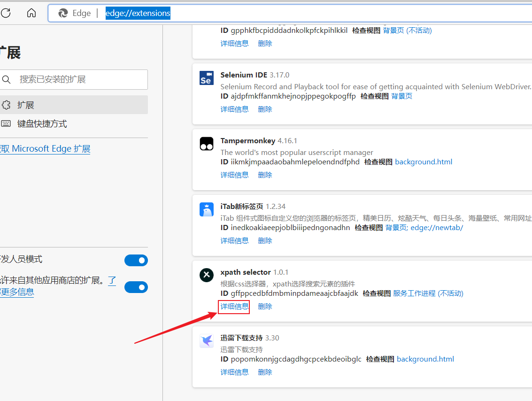Click the browser refresh icon
Screen dimensions: 532x401
6,13
